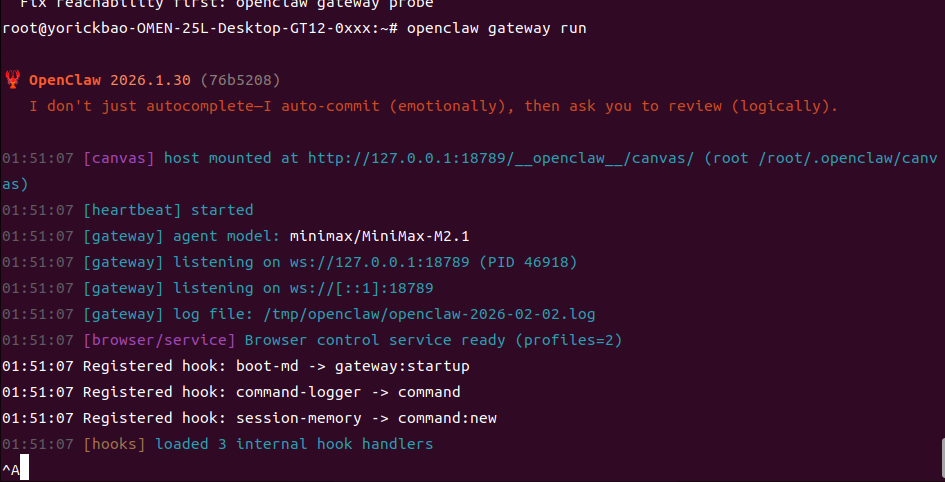Click the session-memory hook registration line
945x482 pixels.
[x=289, y=418]
